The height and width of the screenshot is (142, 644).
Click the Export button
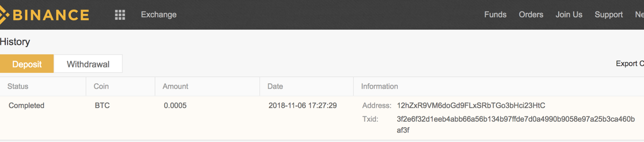tap(630, 64)
